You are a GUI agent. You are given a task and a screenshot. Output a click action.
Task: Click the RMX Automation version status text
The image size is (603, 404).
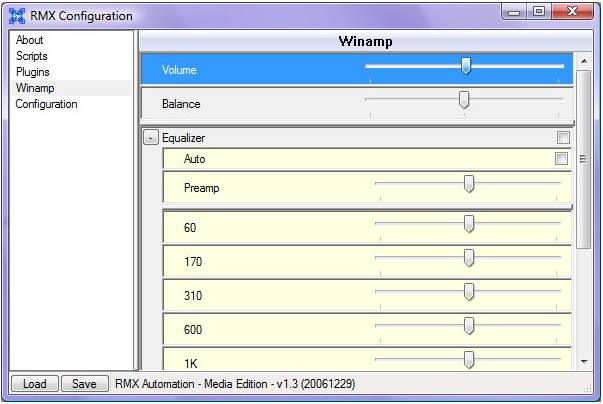coord(235,384)
